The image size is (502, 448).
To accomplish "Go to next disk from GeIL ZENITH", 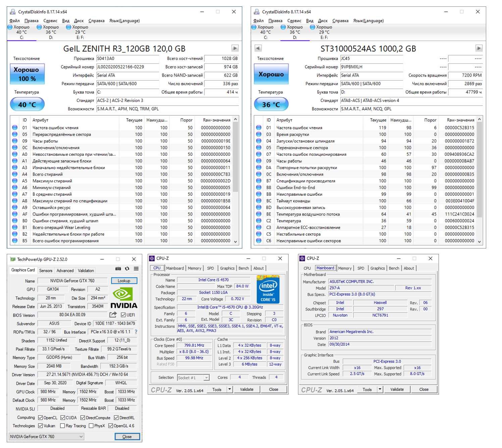I will pos(235,48).
